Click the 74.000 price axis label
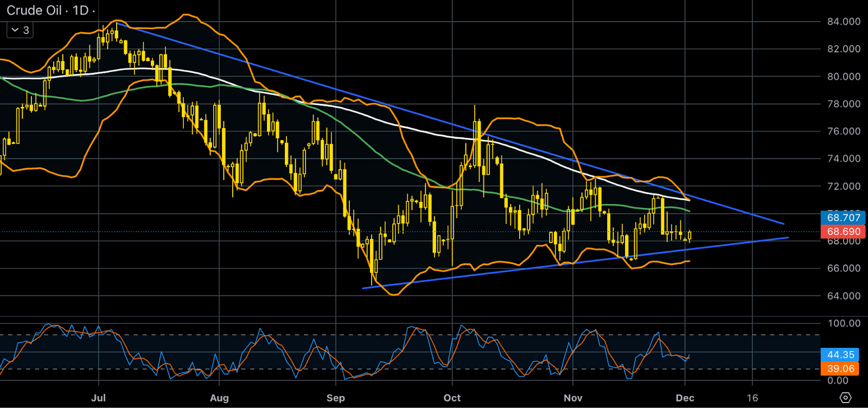Viewport: 868px width, 408px height. click(x=844, y=158)
